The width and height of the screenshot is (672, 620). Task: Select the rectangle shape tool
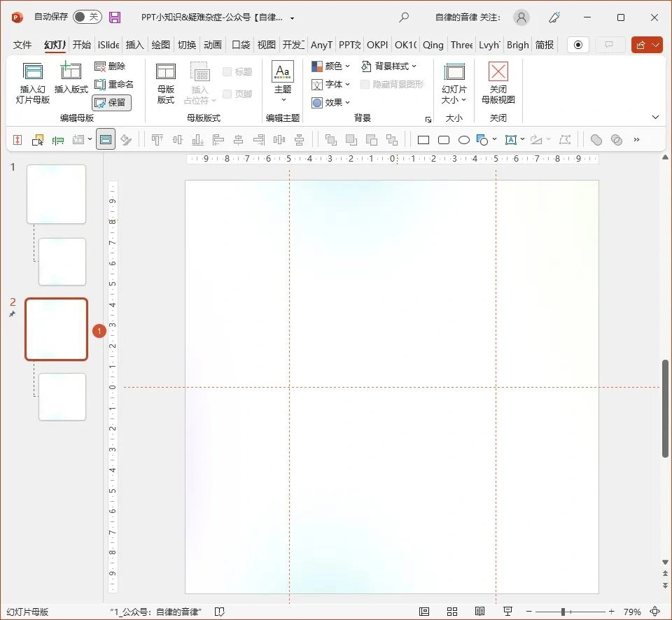(423, 140)
